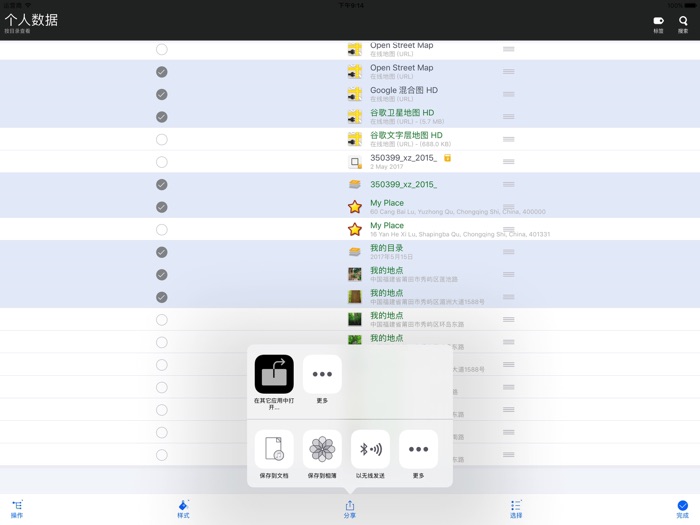Tap the 操作 actions icon in bottom bar
700x525 pixels.
(x=17, y=508)
